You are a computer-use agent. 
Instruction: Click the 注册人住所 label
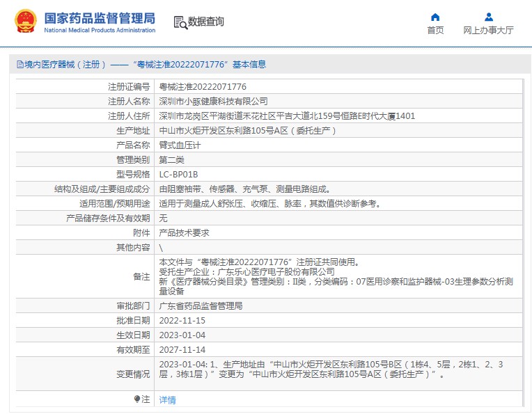pyautogui.click(x=129, y=116)
